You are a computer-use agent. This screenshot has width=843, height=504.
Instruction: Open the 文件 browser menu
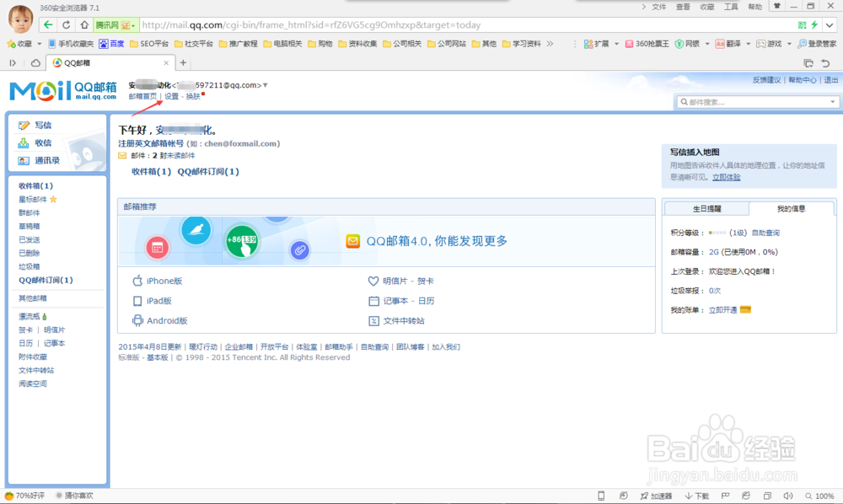(658, 7)
